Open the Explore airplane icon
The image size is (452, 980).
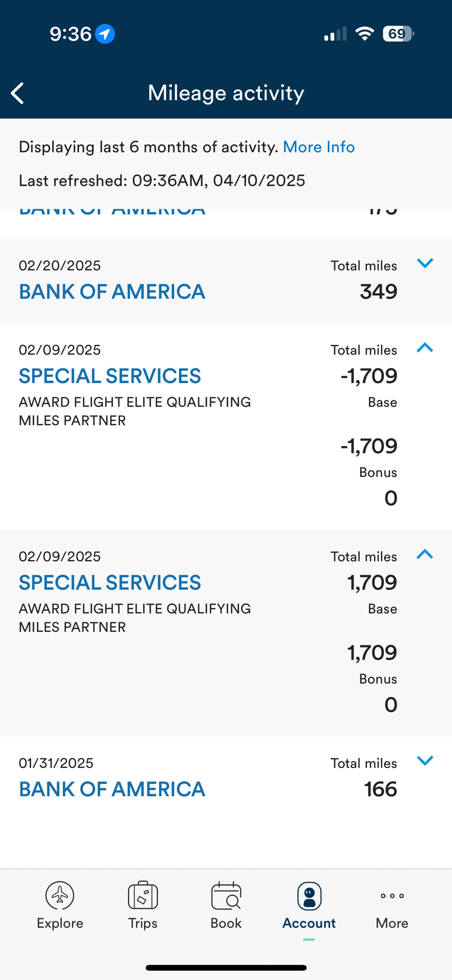[x=60, y=895]
